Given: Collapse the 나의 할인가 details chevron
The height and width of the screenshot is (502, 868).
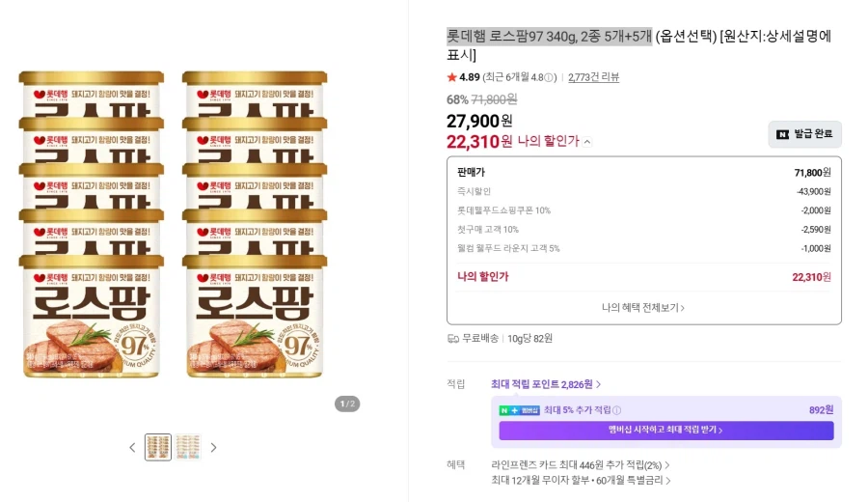Looking at the screenshot, I should 587,142.
